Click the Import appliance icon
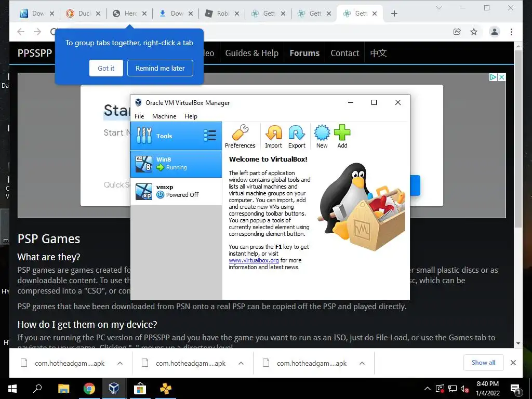 point(273,137)
